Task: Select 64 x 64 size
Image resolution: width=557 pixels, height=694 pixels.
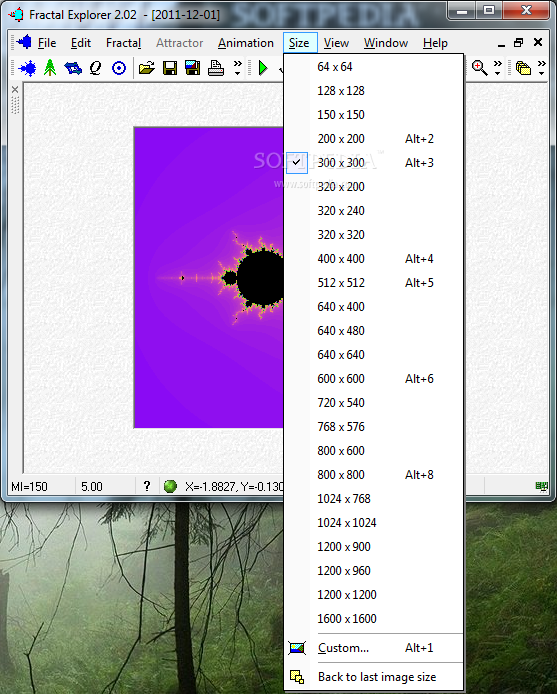Action: pos(374,67)
